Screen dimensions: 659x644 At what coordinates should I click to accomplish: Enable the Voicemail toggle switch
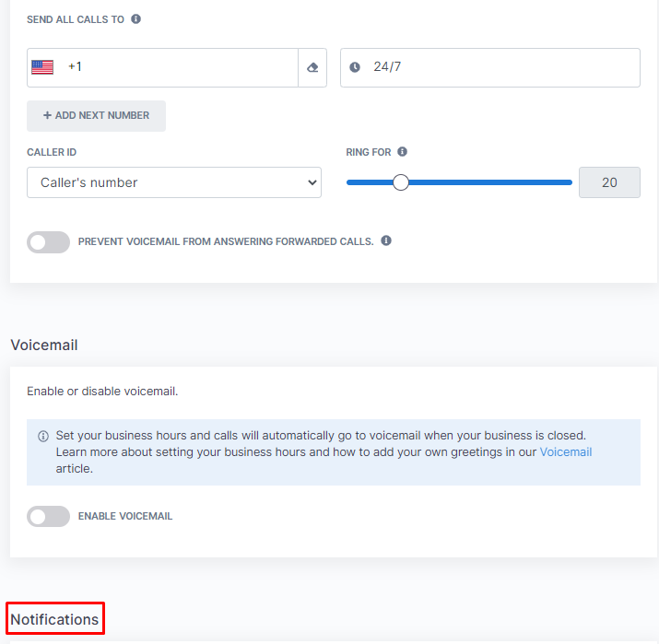(x=48, y=516)
